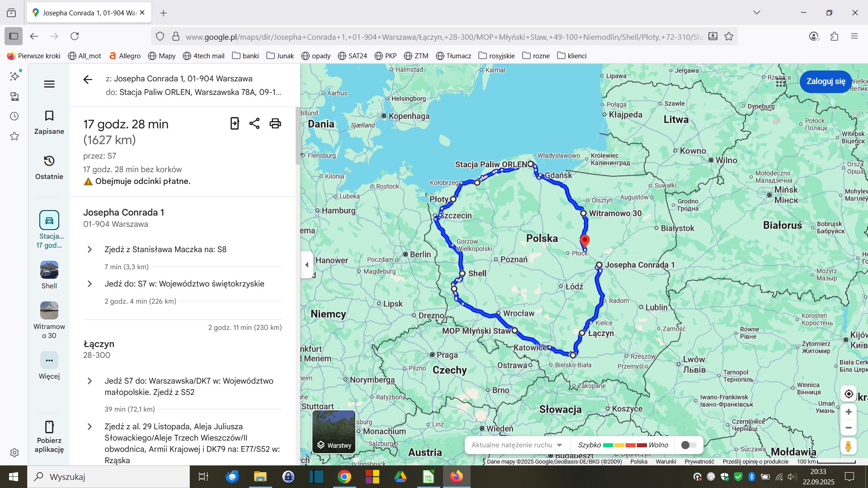This screenshot has width=868, height=488.
Task: Expand step Jedź do S7 świętokrzyskie
Action: click(90, 284)
